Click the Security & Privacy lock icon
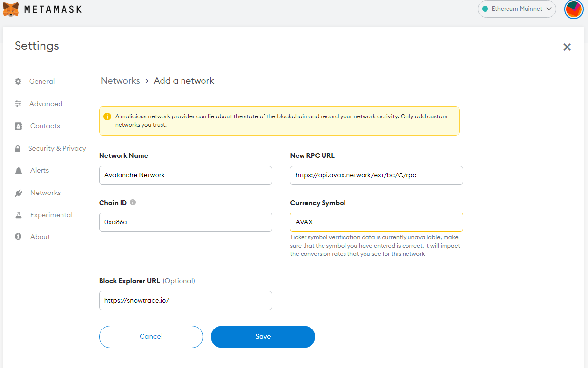 point(18,149)
